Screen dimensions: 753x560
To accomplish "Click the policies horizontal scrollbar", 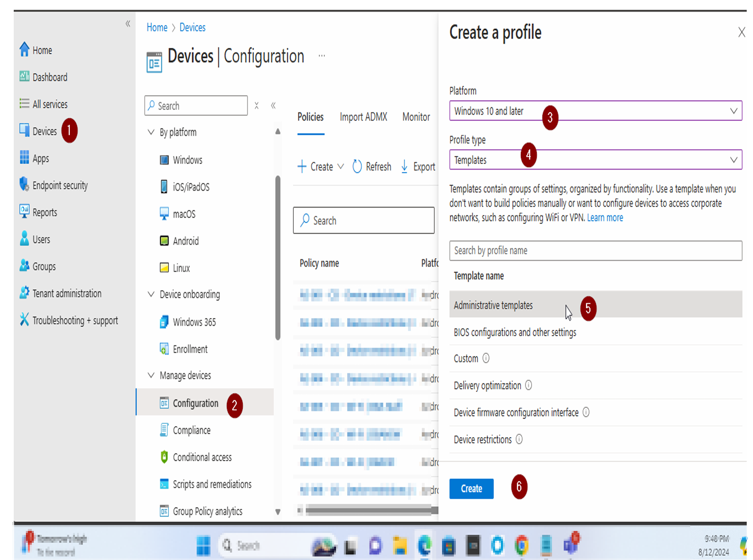I will [371, 510].
